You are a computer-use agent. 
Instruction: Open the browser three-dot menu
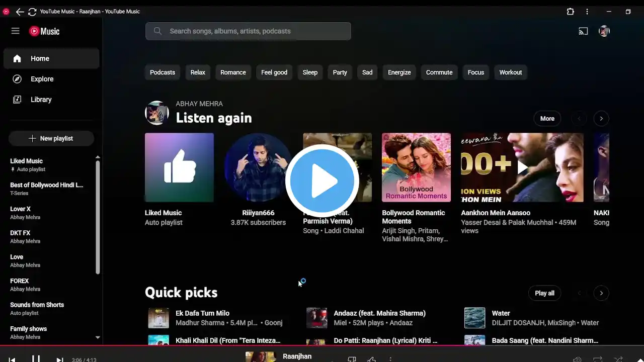coord(587,12)
